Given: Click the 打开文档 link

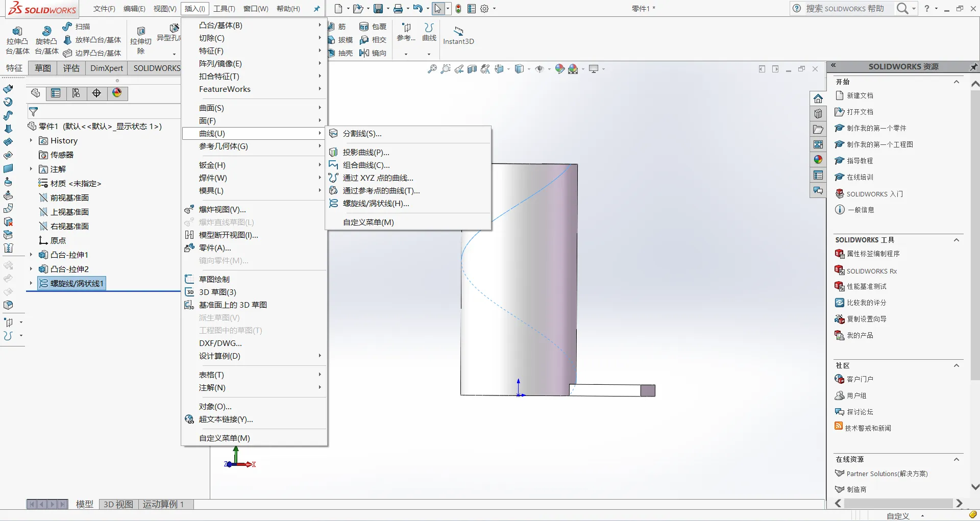Looking at the screenshot, I should coord(860,112).
